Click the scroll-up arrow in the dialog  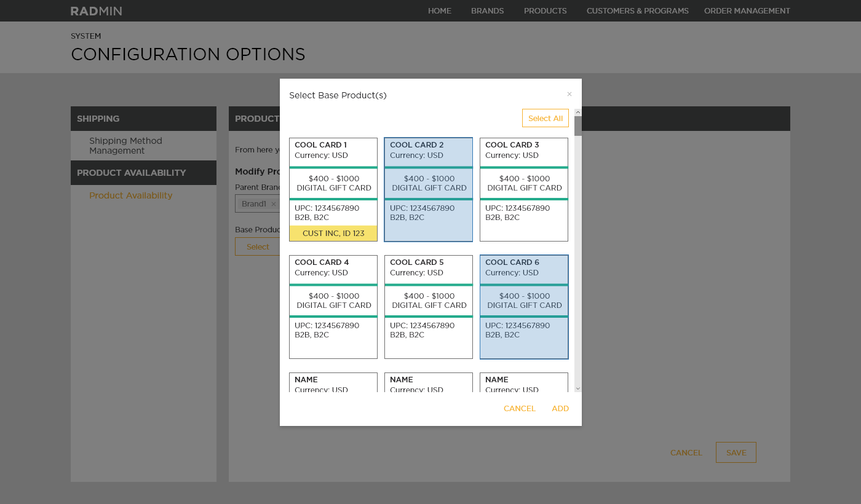pos(577,112)
